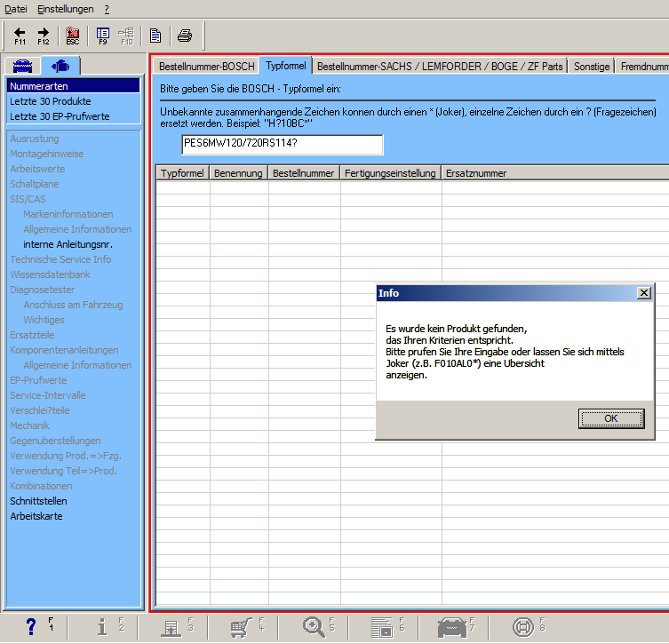Switch to the Bestellnummer-BOSCH tab
Viewport: 669px width, 644px height.
pos(206,66)
